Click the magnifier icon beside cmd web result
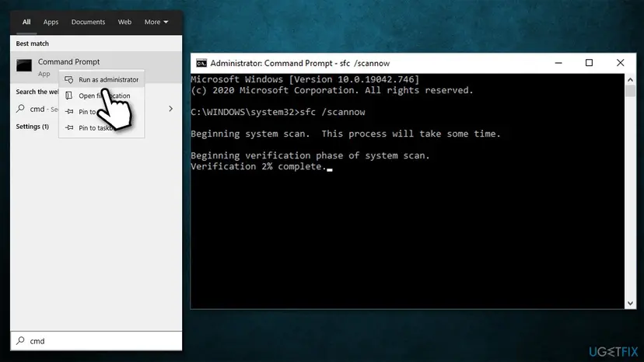Screen dimensions: 644x362 coord(20,109)
